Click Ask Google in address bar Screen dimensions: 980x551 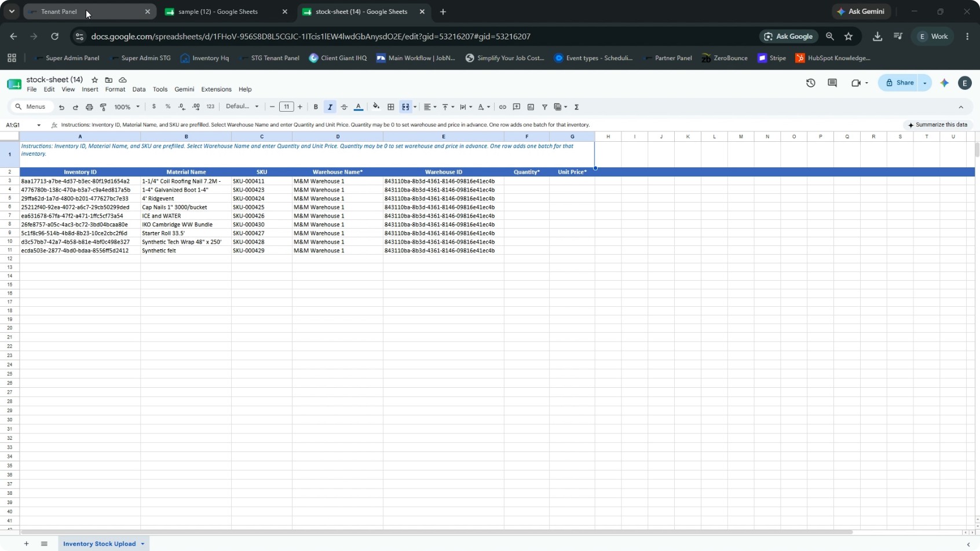pyautogui.click(x=788, y=36)
